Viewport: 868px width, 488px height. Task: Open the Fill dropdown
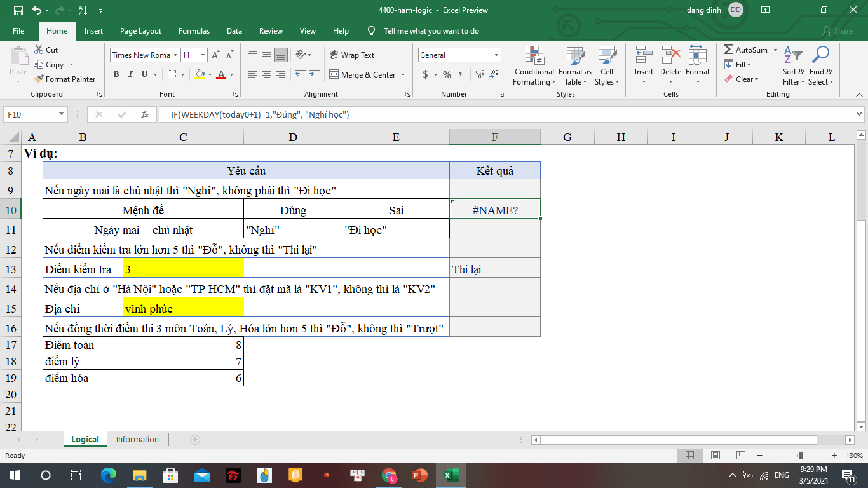coord(738,64)
